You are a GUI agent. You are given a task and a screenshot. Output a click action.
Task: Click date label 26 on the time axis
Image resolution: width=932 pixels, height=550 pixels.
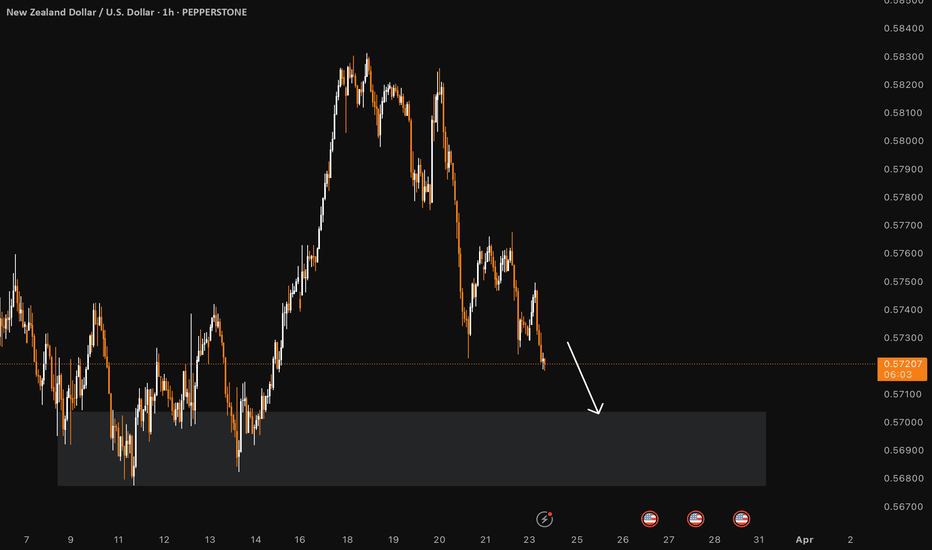622,540
